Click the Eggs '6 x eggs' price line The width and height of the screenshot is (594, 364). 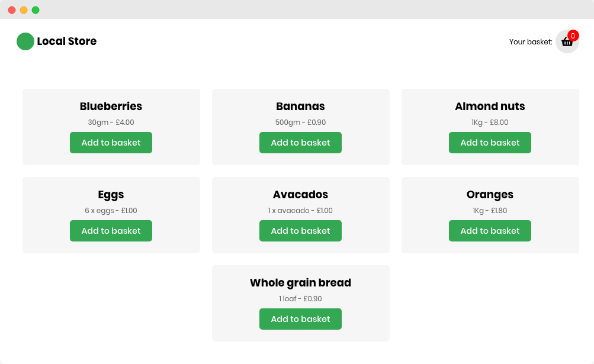pyautogui.click(x=111, y=211)
